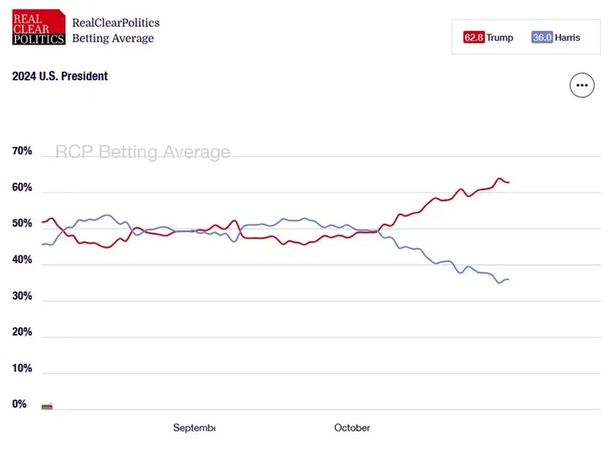Click the end of the red Trump line
610x449 pixels.
(508, 182)
